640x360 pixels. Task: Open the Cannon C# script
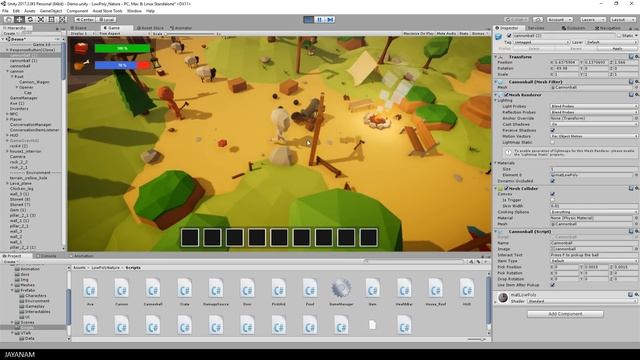tap(122, 289)
